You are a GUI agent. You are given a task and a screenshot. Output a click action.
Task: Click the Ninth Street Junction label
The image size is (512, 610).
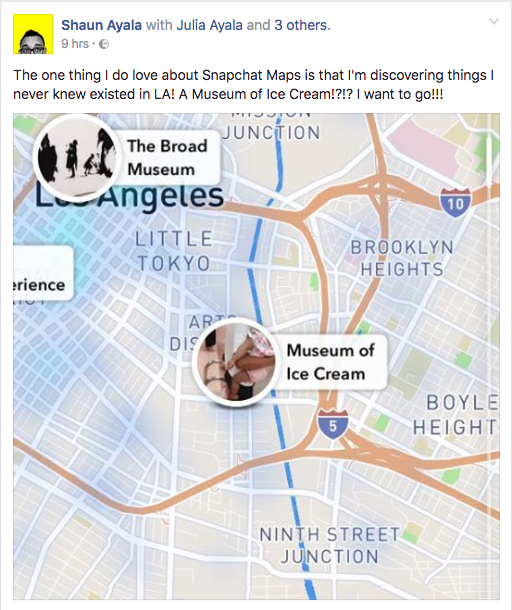(330, 545)
